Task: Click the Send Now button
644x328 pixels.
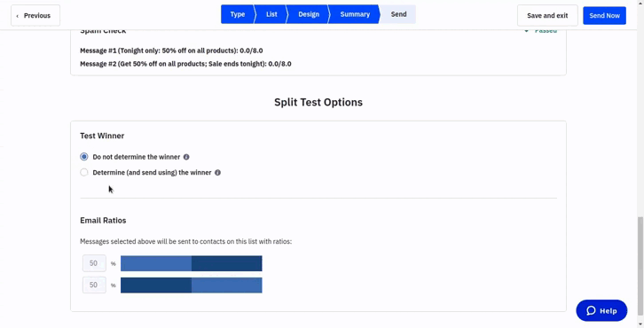Action: [x=604, y=16]
